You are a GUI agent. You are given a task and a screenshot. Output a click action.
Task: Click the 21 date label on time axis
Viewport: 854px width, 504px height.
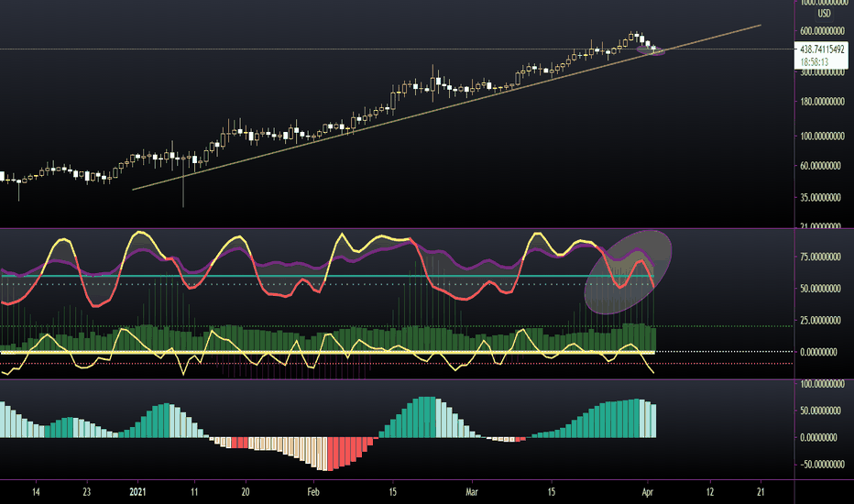pos(761,492)
